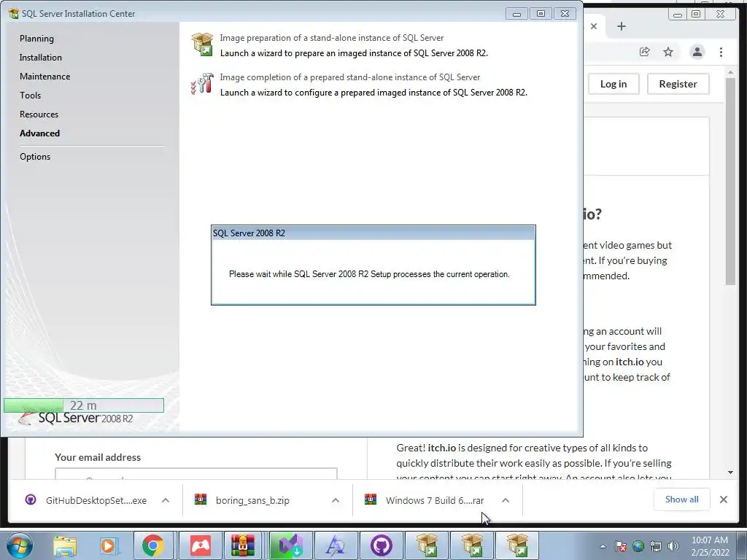Image resolution: width=747 pixels, height=560 pixels.
Task: Select Maintenance in SQL Server sidebar
Action: 44,77
